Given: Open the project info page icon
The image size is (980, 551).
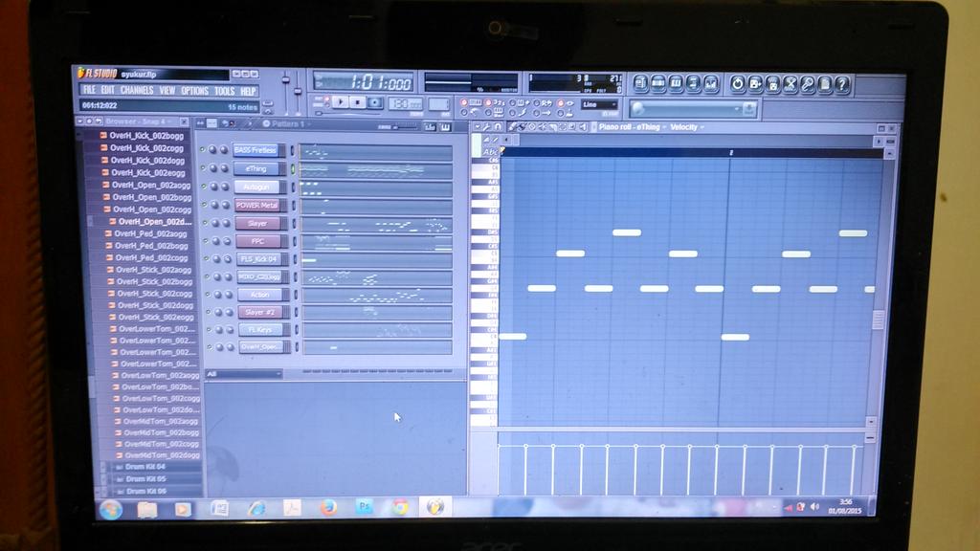Looking at the screenshot, I should click(x=825, y=84).
